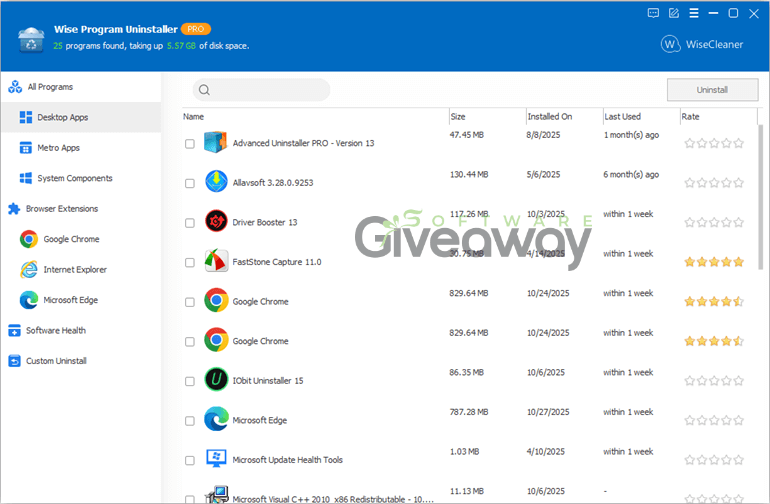Check the IObit Uninstaller 15 checkbox
Viewport: 770px width, 504px height.
(x=190, y=381)
